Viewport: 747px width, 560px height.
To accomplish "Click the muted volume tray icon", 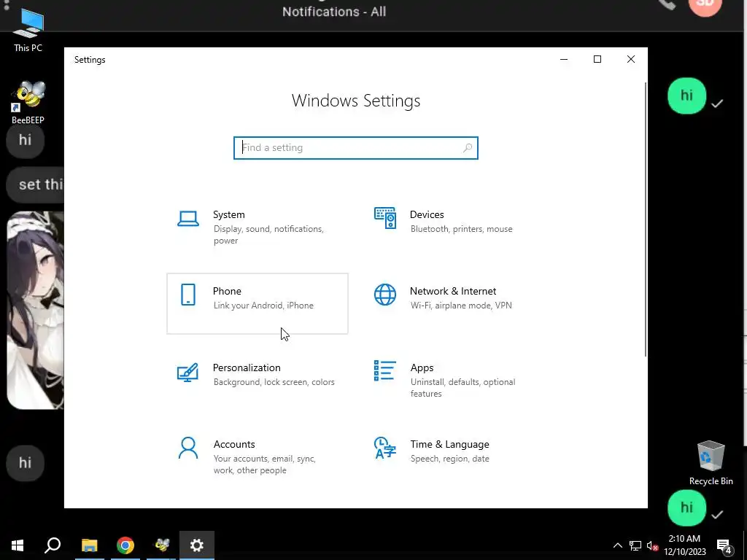I will [x=652, y=545].
